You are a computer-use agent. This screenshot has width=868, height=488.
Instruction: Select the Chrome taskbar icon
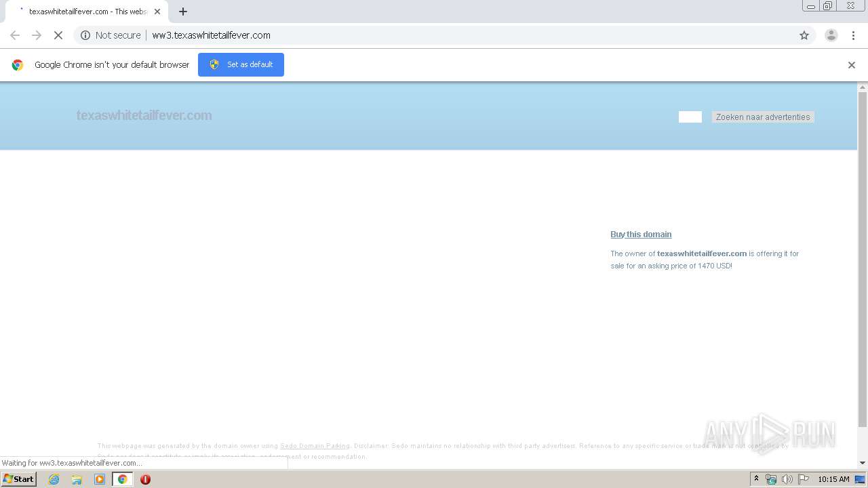[122, 479]
